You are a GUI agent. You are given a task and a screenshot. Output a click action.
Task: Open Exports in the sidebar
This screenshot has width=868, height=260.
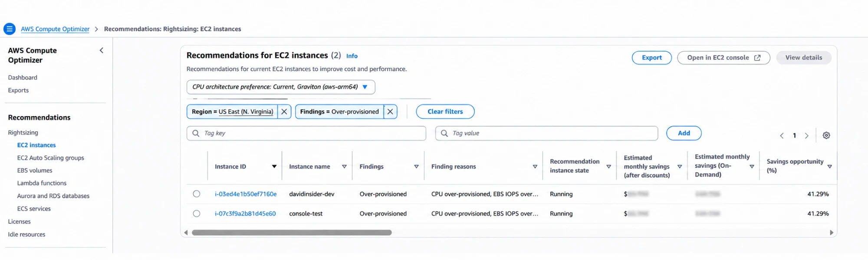(18, 90)
